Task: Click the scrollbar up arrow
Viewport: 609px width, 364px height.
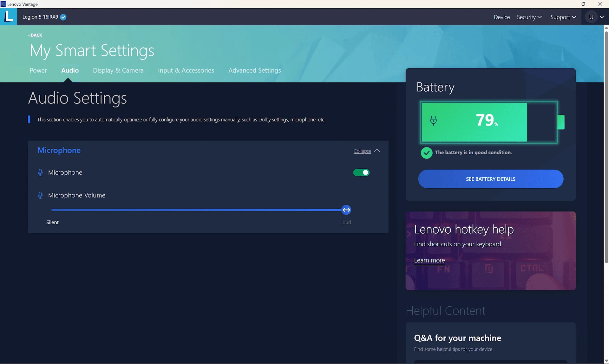Action: [606, 28]
